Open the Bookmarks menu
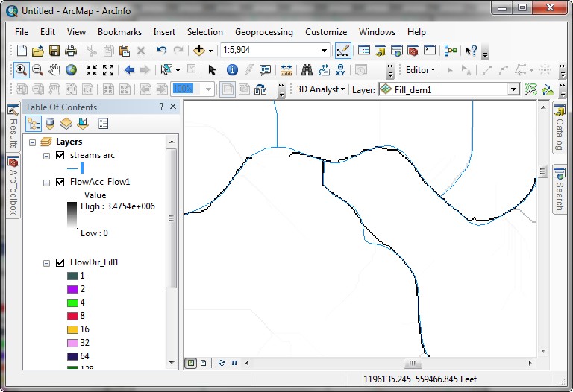This screenshot has width=573, height=392. tap(119, 32)
